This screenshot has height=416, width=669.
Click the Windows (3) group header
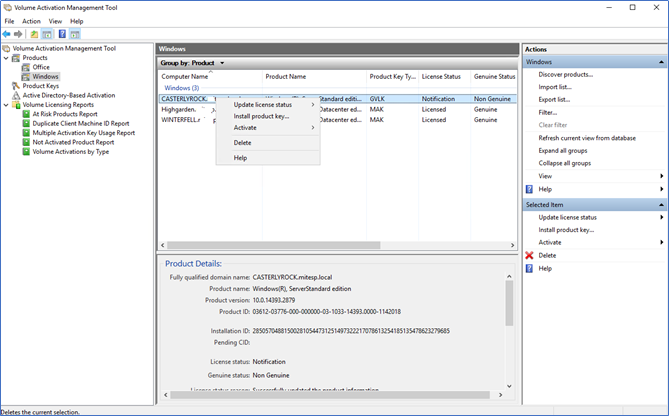(x=182, y=88)
